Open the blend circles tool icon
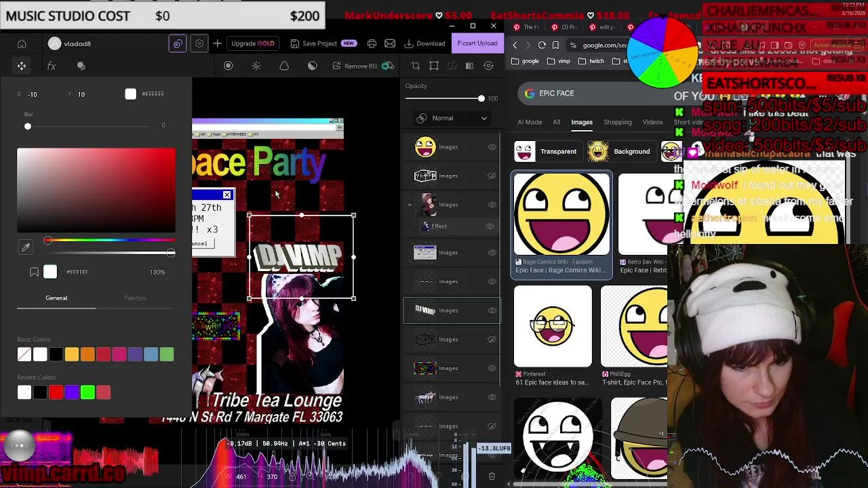Screen dimensions: 868x488 point(81,66)
